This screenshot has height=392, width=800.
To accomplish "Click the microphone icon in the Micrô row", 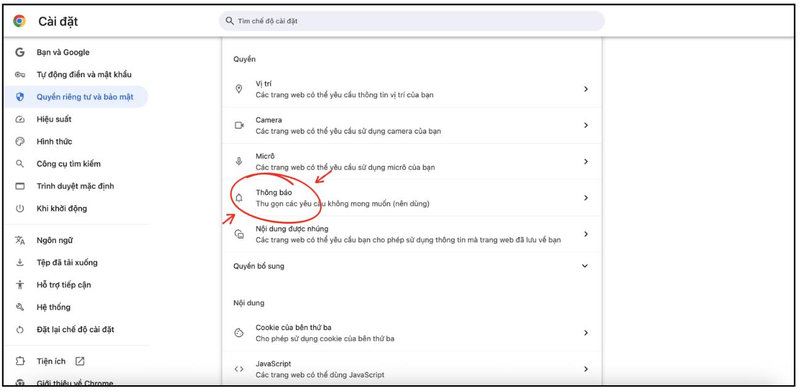I will point(239,161).
